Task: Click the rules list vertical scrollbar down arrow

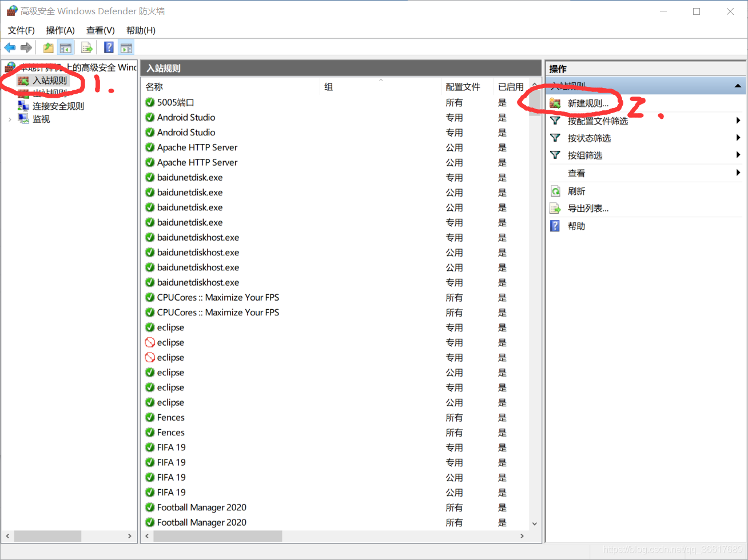Action: pos(535,523)
